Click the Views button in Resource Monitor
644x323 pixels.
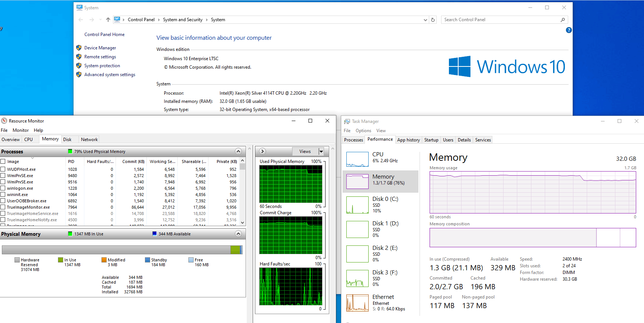[305, 151]
